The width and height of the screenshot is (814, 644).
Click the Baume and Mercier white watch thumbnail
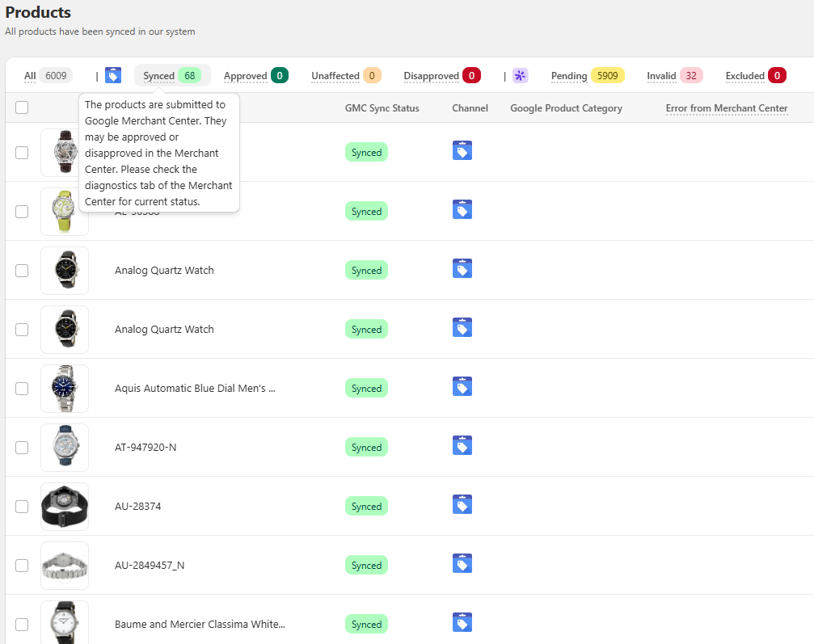(65, 623)
